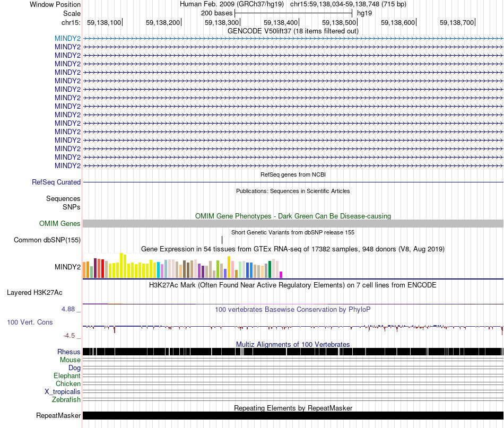Select the chr15: ruler label
Viewport: 504px width, 428px height.
point(71,22)
